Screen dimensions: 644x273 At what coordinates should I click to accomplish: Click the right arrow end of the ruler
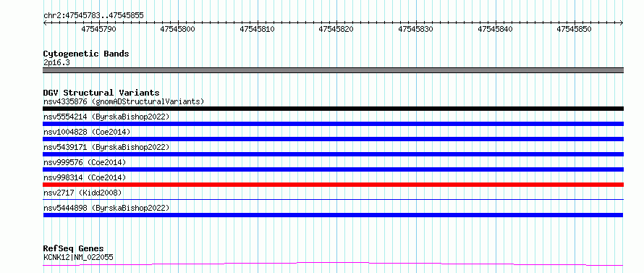coord(622,23)
